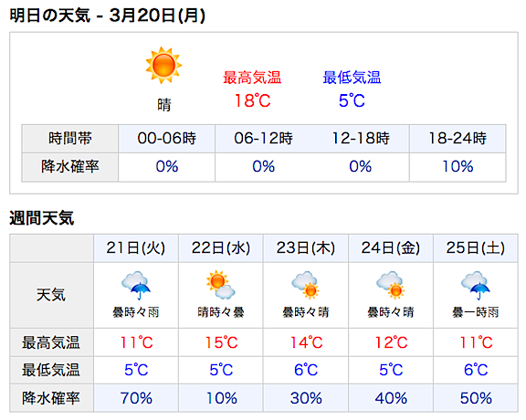Click the cloud and umbrella icon for 21日(火)
Screen dimensions: 526x420
pos(136,286)
